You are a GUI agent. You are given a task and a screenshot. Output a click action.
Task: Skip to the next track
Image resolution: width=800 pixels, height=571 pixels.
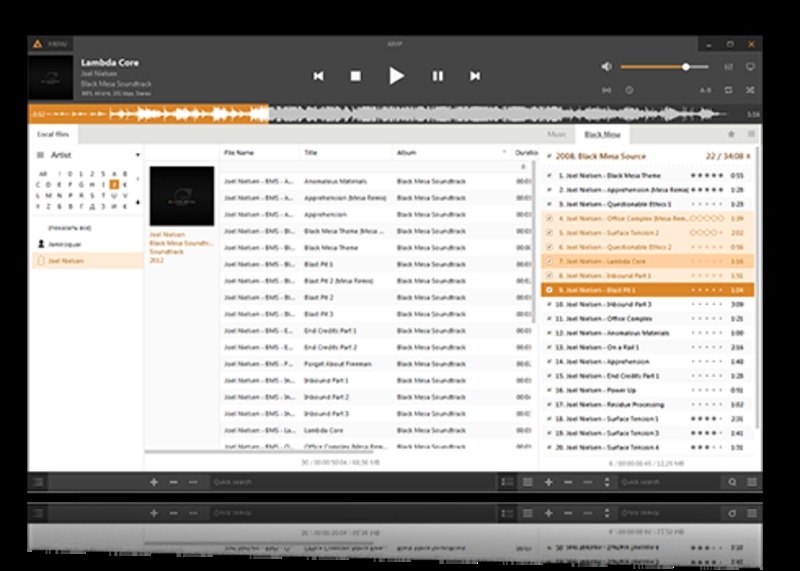coord(474,76)
